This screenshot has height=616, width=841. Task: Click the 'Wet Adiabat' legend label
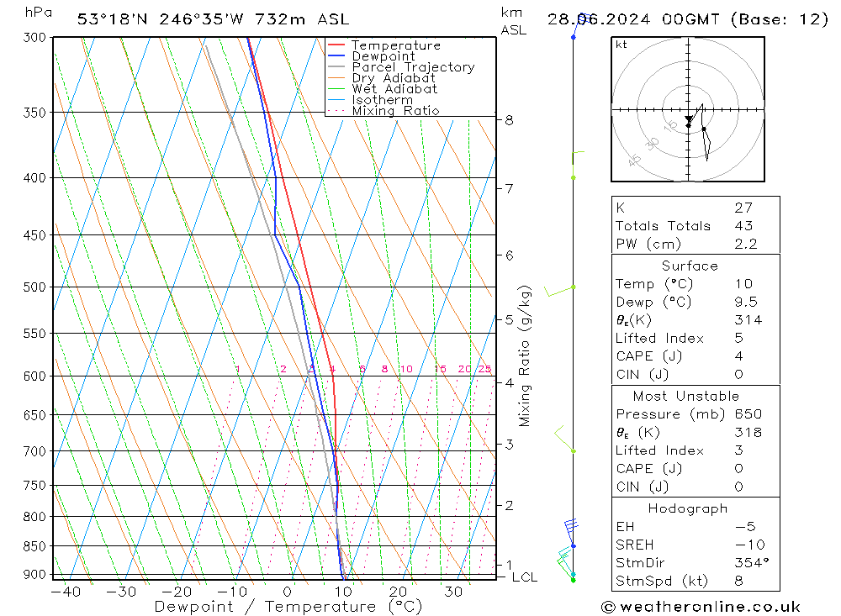tap(394, 89)
